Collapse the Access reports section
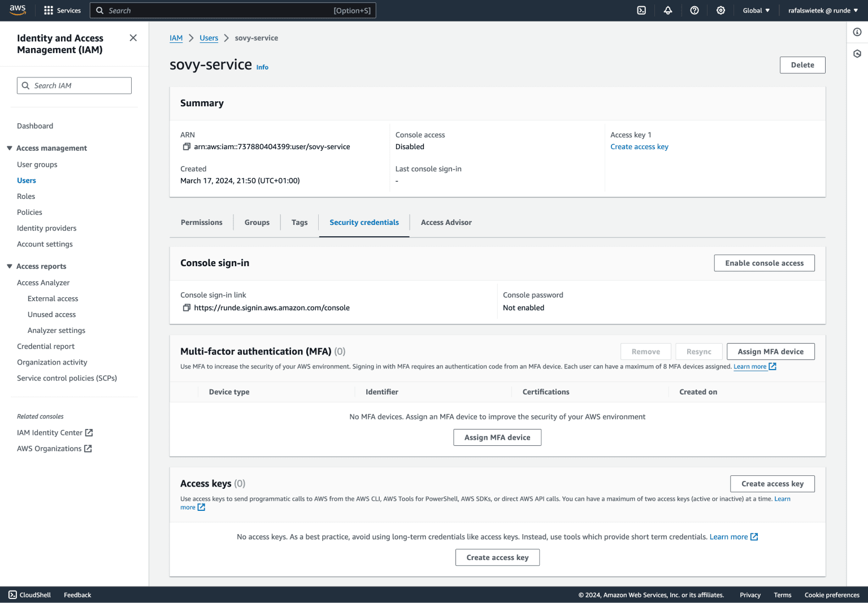The image size is (868, 603). (9, 266)
